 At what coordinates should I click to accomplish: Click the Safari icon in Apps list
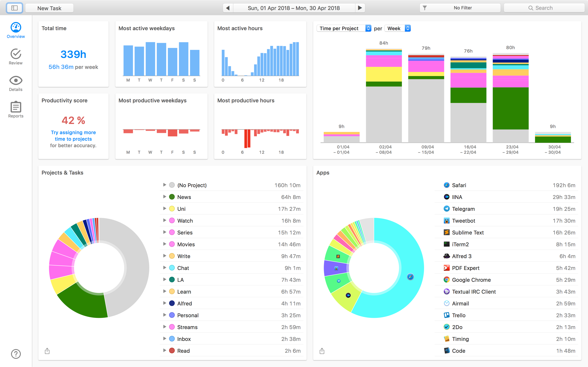coord(447,185)
